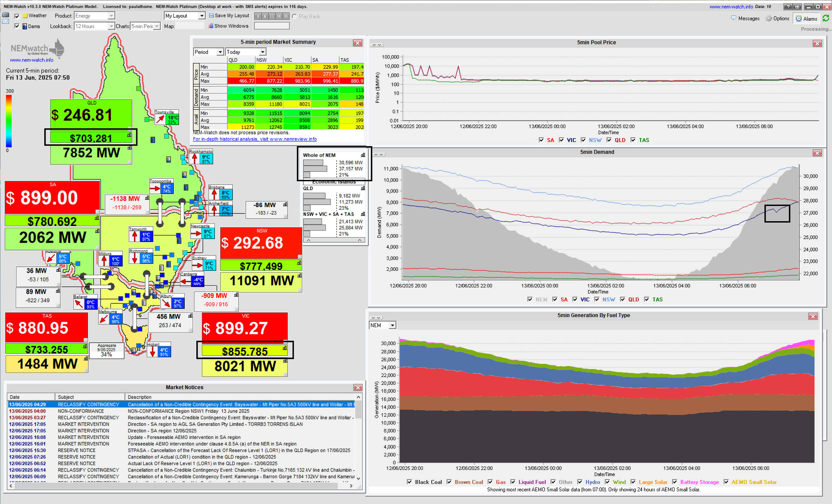Click the playback progress bar
Image resolution: width=832 pixels, height=504 pixels.
click(271, 26)
